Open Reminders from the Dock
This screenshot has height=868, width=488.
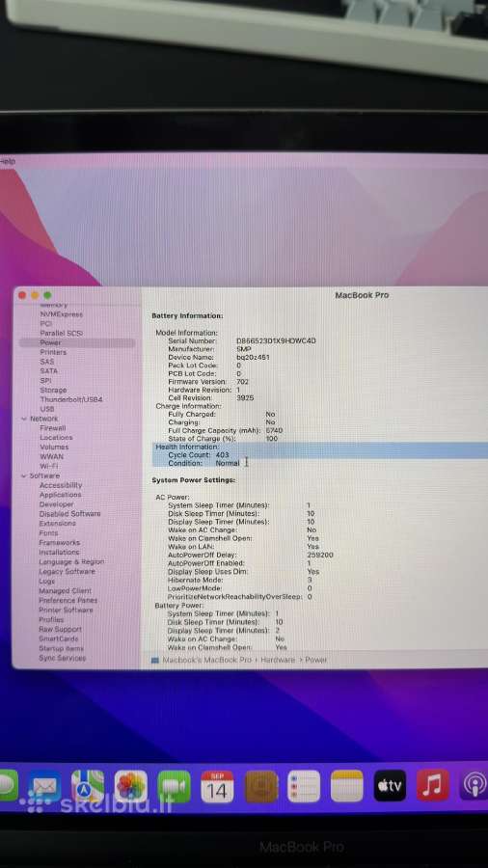[x=304, y=785]
